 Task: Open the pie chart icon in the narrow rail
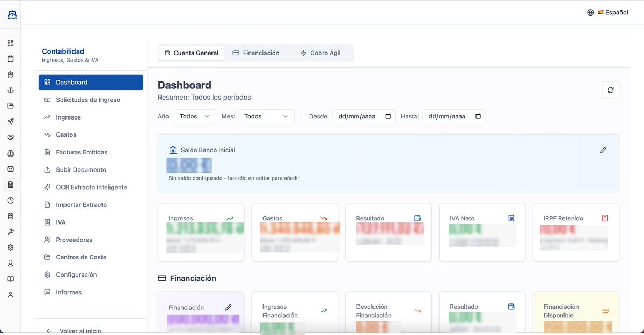pyautogui.click(x=11, y=200)
